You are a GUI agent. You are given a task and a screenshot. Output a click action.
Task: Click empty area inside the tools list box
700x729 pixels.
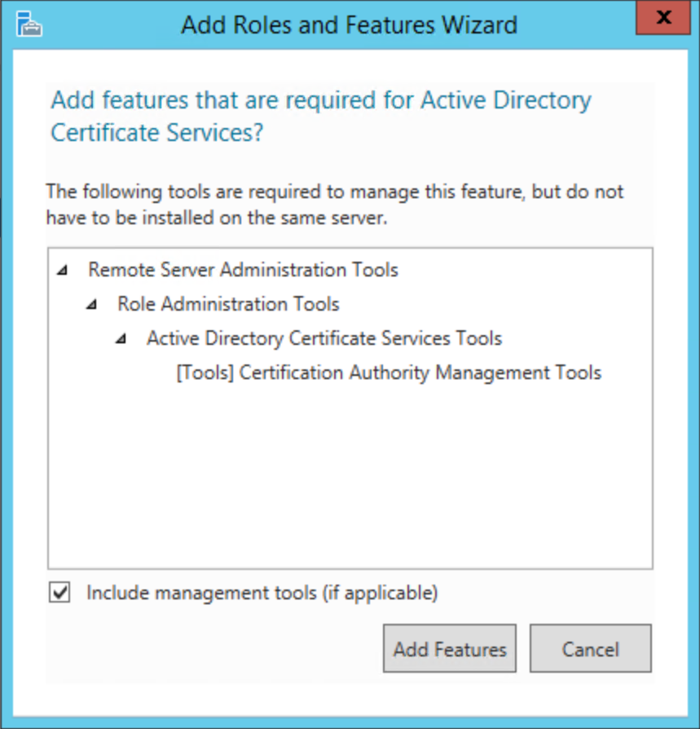tap(350, 481)
